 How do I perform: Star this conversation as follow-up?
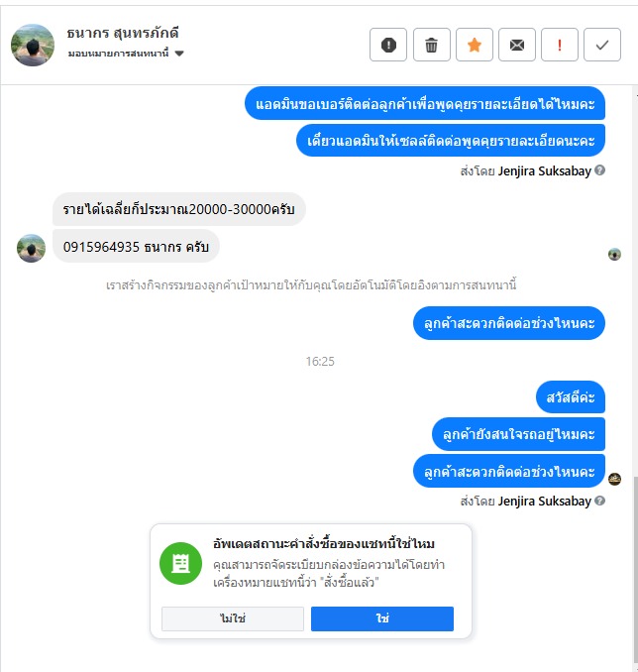click(x=475, y=45)
